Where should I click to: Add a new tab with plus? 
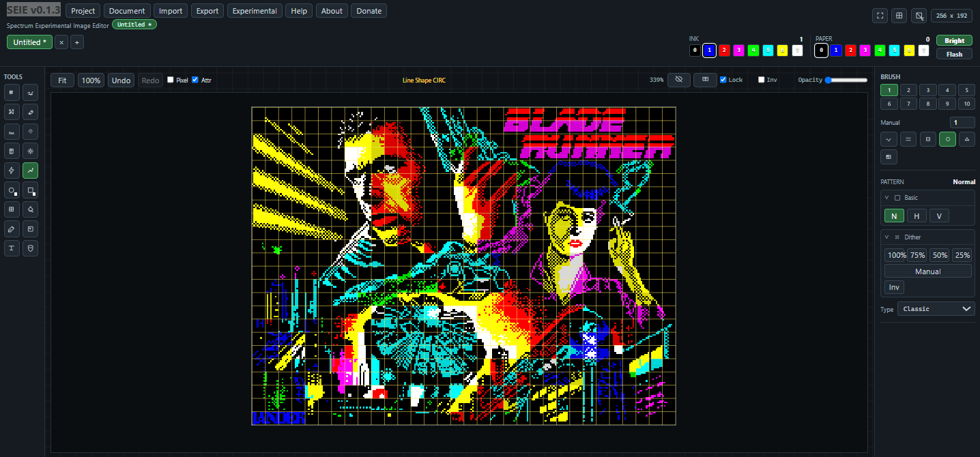point(77,42)
